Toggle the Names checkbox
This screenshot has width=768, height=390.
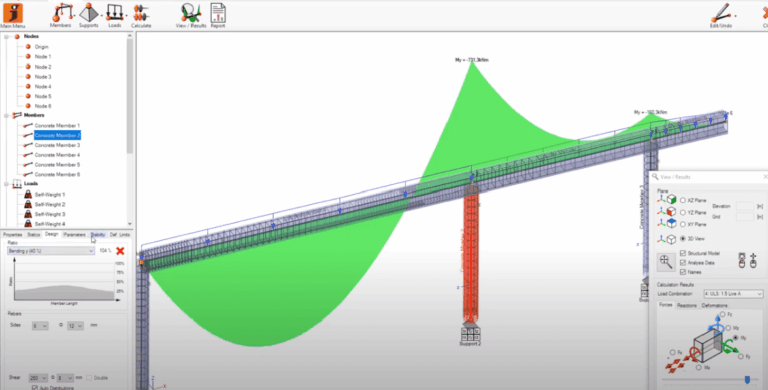[683, 272]
